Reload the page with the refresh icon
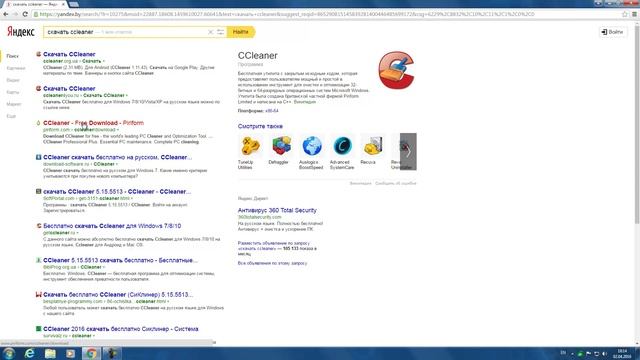Image resolution: width=640 pixels, height=360 pixels. 25,14
